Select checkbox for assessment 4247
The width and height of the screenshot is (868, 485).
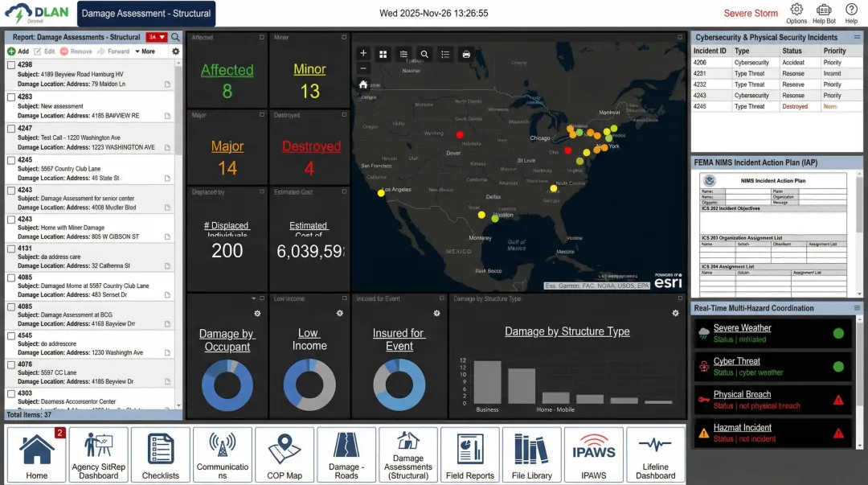click(x=11, y=128)
